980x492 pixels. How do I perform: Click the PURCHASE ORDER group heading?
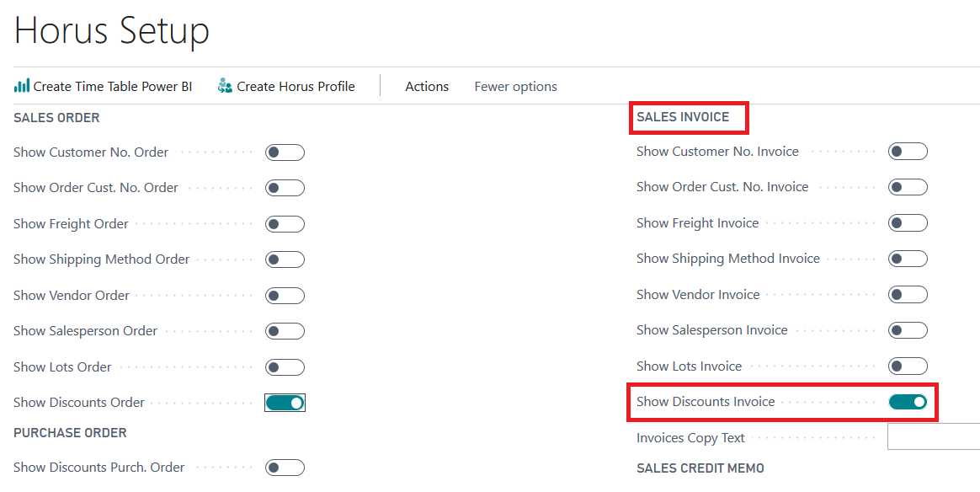coord(70,433)
